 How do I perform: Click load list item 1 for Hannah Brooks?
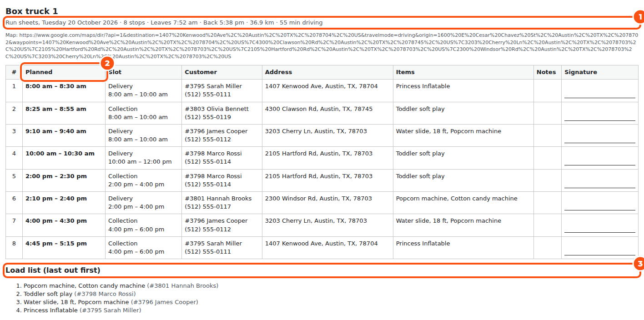(x=121, y=285)
